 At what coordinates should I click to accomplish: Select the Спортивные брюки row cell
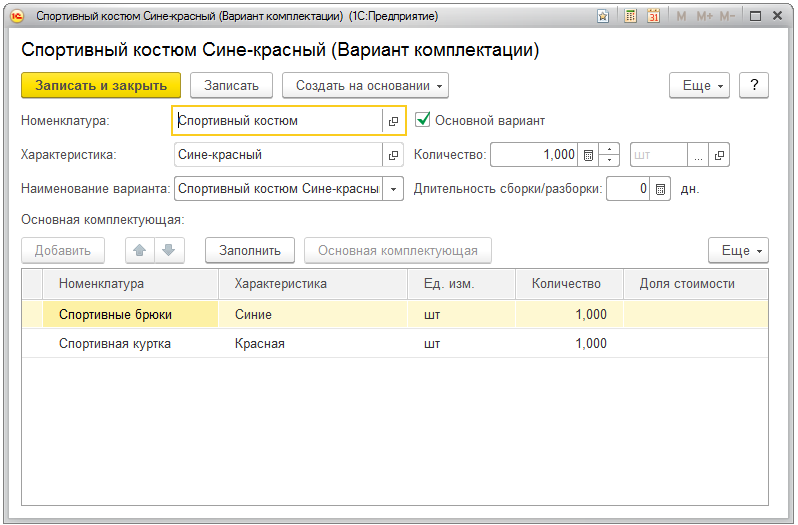tap(131, 314)
